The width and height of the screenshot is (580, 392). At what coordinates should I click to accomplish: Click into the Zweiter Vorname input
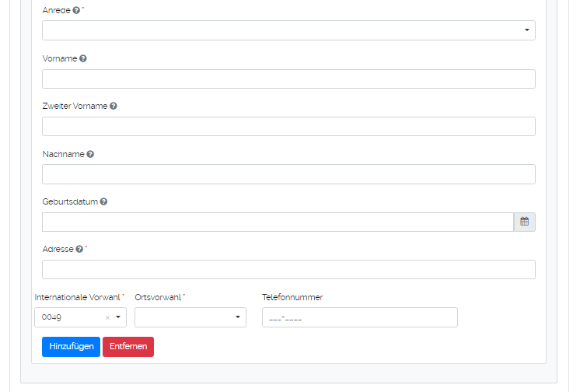pos(288,126)
